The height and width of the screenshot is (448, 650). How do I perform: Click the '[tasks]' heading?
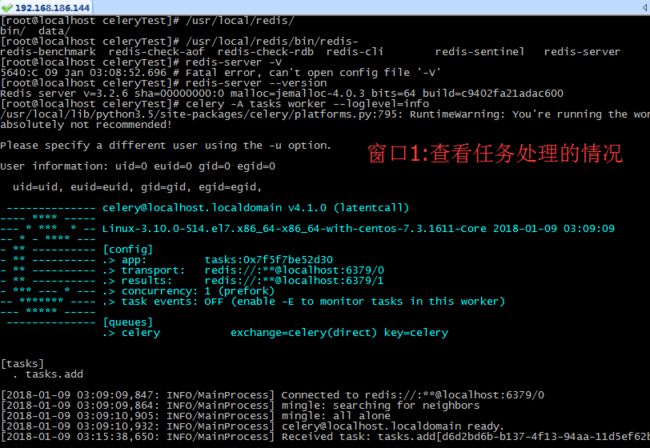(22, 363)
